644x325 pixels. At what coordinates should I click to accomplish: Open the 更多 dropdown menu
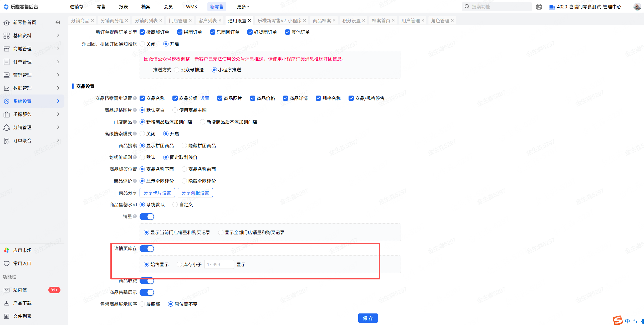243,7
